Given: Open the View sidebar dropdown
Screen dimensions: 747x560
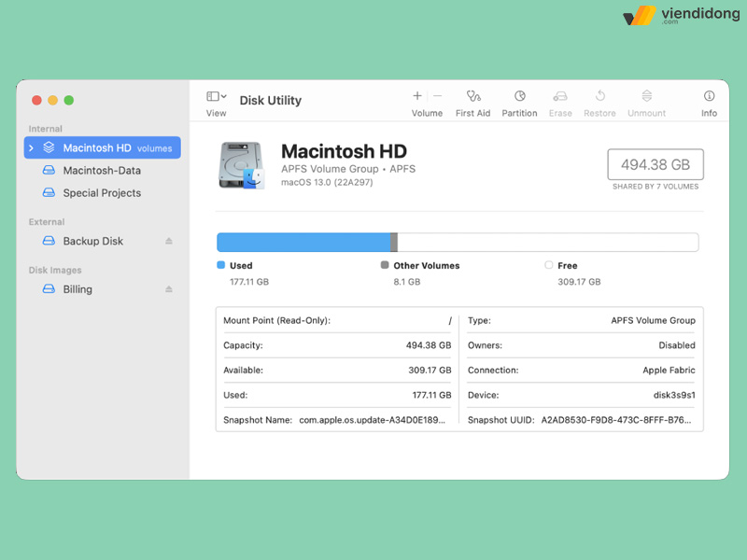Looking at the screenshot, I should [x=216, y=97].
